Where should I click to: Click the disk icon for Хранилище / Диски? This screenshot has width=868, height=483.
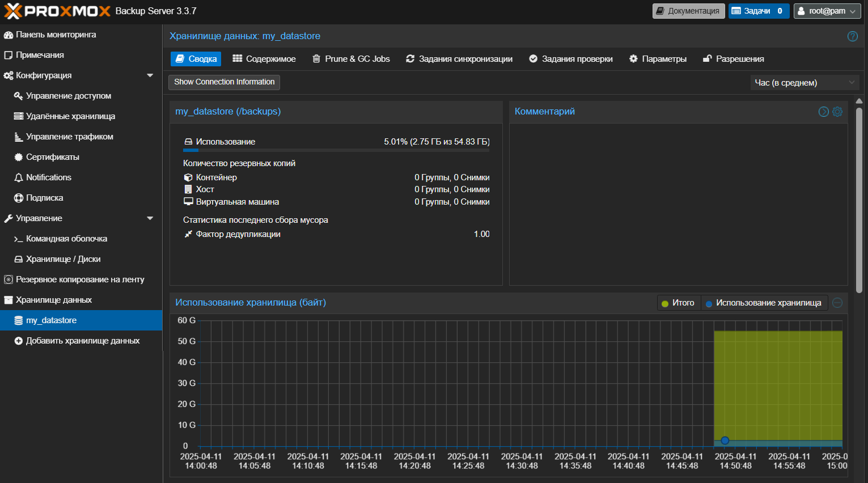pos(19,259)
